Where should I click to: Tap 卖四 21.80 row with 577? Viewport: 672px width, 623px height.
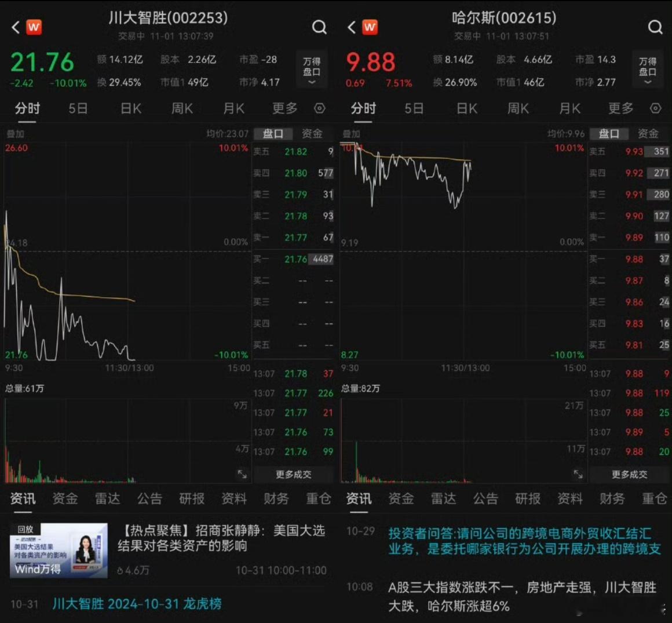[294, 173]
